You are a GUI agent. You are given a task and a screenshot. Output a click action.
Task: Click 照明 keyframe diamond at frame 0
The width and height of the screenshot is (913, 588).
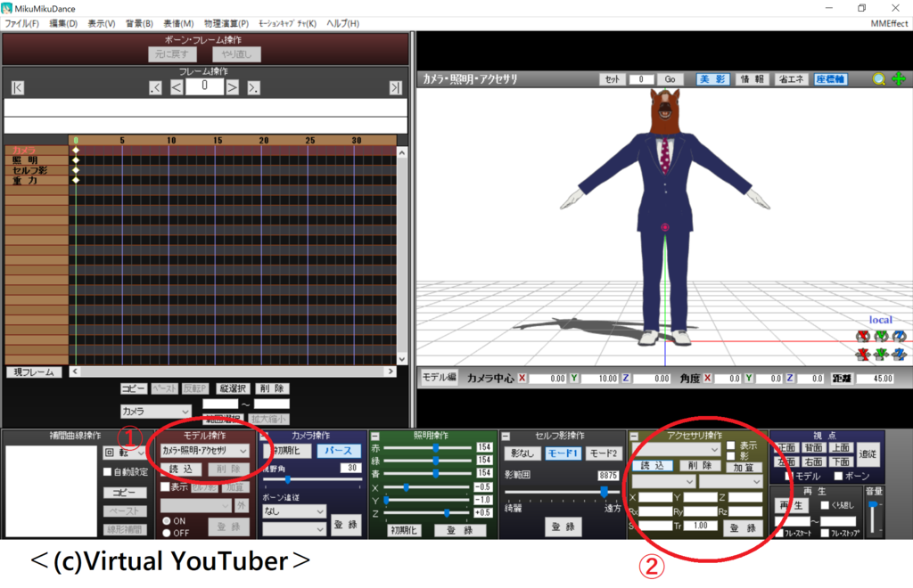tap(76, 160)
